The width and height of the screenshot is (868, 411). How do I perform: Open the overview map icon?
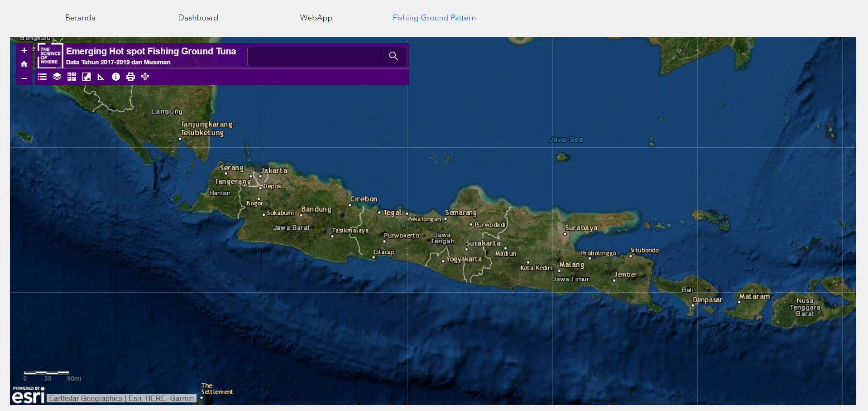click(86, 77)
